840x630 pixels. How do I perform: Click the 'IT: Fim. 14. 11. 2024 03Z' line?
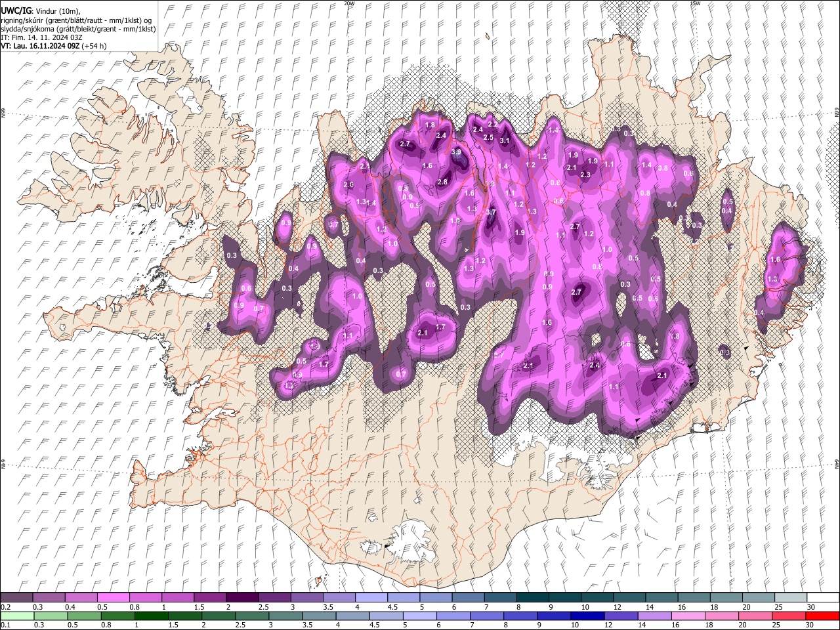(41, 37)
